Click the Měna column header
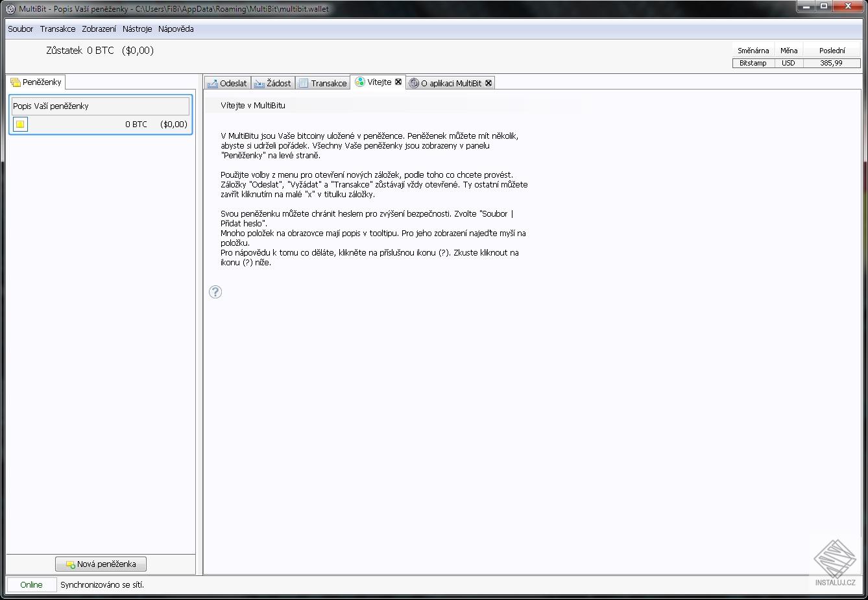Viewport: 868px width, 600px height. (789, 51)
